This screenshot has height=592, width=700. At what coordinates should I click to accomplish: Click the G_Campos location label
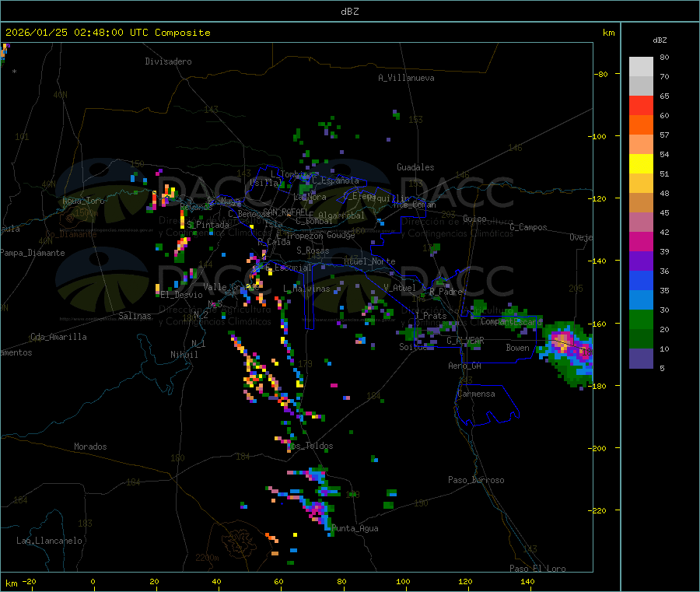coord(528,227)
